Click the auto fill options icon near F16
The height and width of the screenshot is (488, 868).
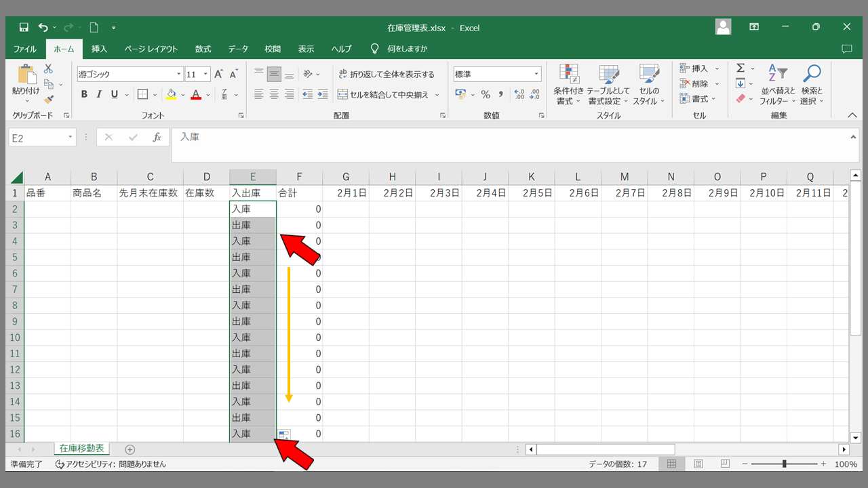point(284,434)
